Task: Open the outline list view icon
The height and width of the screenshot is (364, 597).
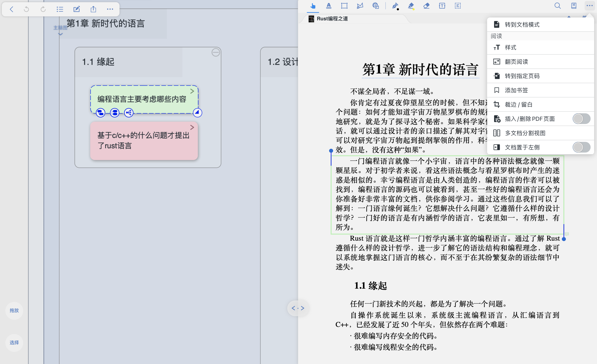Action: (x=60, y=9)
